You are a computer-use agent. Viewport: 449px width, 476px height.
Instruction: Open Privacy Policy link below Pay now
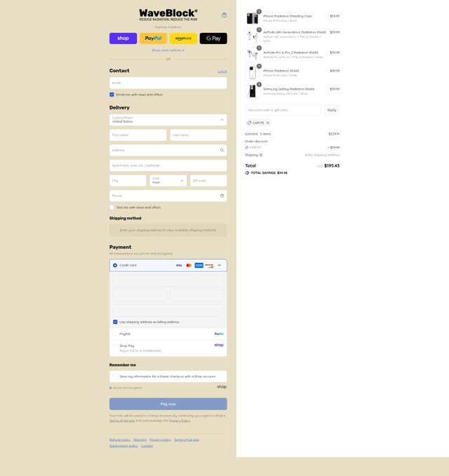coord(179,421)
